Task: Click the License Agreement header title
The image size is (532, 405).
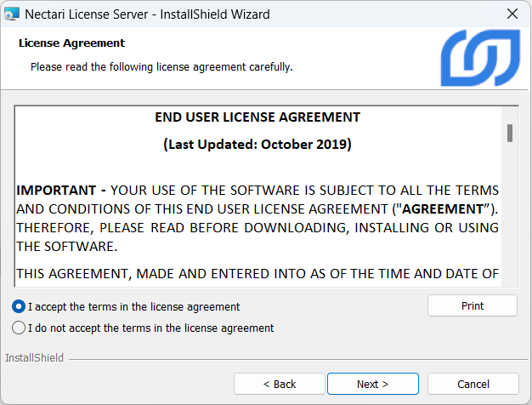Action: (71, 43)
